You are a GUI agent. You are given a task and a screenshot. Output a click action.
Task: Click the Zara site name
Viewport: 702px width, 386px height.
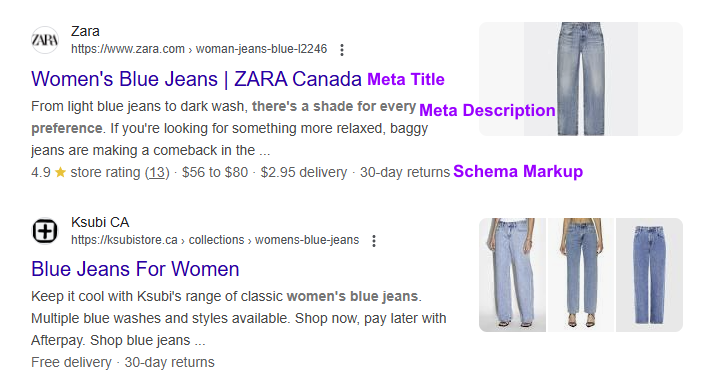85,31
